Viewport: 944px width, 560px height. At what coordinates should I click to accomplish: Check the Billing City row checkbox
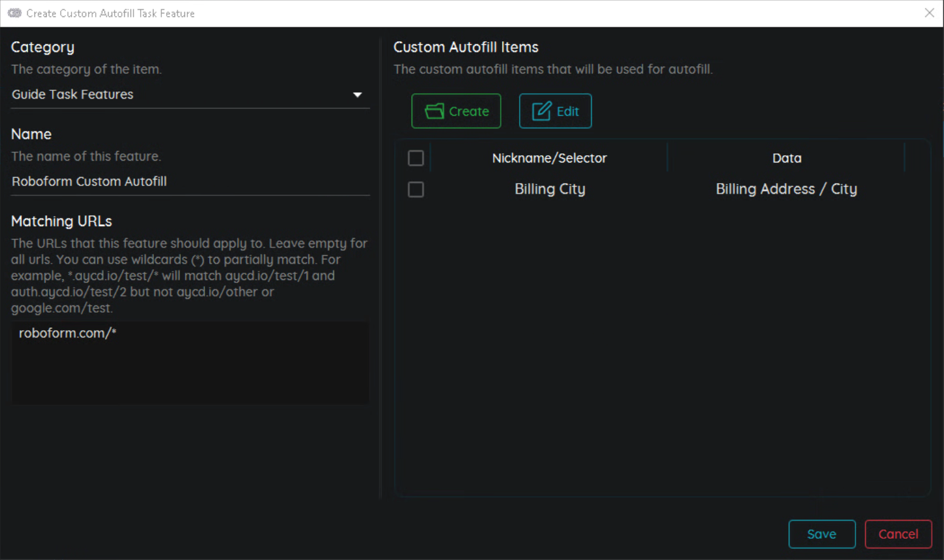coord(416,189)
